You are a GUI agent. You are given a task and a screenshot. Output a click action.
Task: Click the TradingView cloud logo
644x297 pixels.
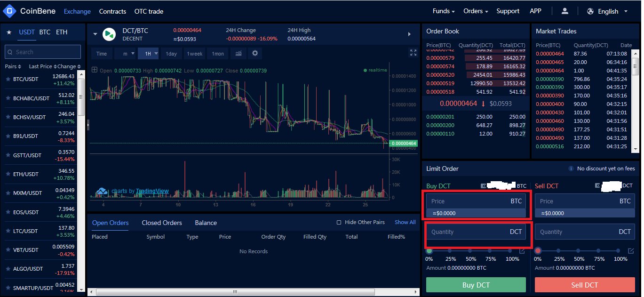click(102, 192)
